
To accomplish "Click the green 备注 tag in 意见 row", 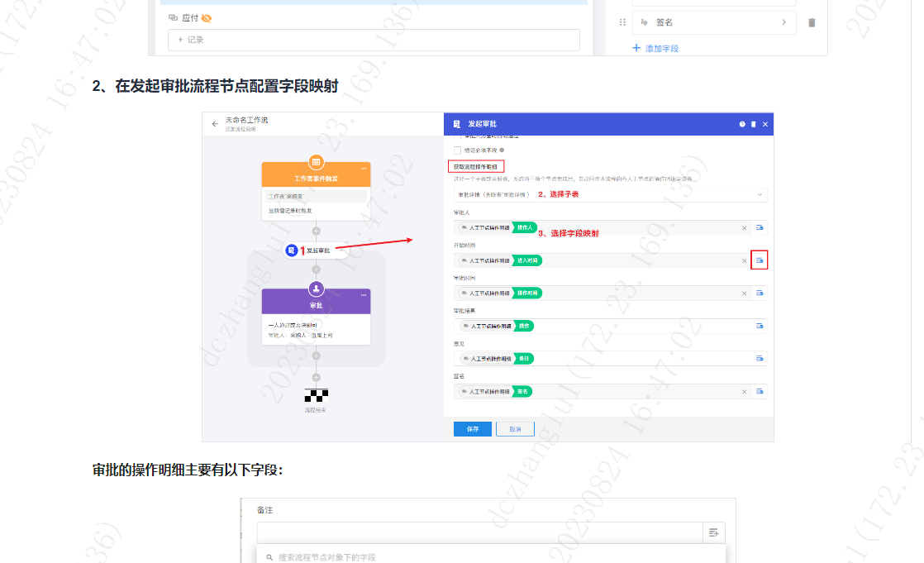I will (524, 359).
